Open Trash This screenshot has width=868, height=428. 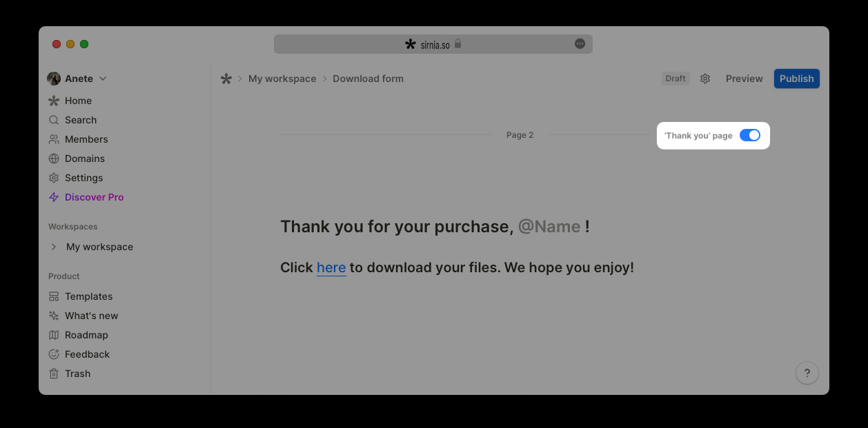(77, 374)
